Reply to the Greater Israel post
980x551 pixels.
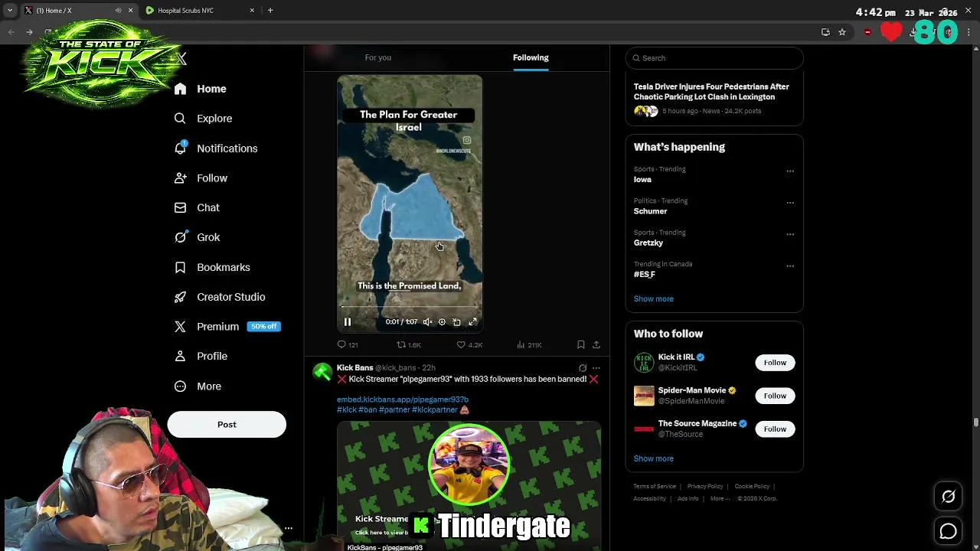point(348,345)
